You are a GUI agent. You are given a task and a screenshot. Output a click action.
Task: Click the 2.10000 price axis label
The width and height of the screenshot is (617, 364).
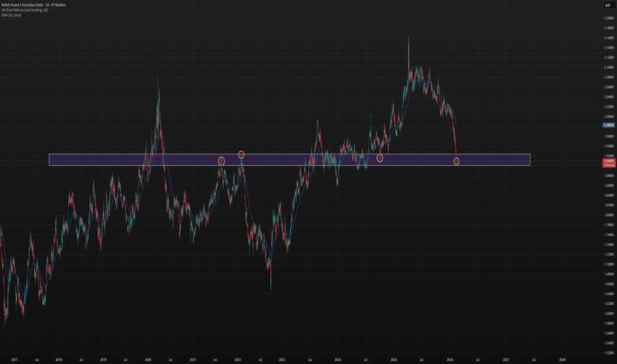tap(609, 68)
